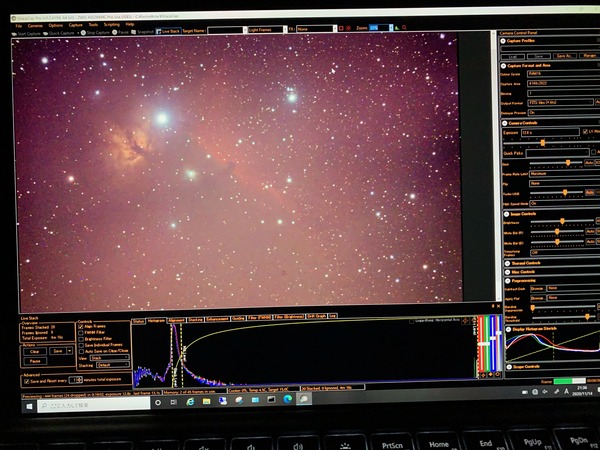This screenshot has height=450, width=600.
Task: Click the Brightness slider handle
Action: tap(562, 221)
